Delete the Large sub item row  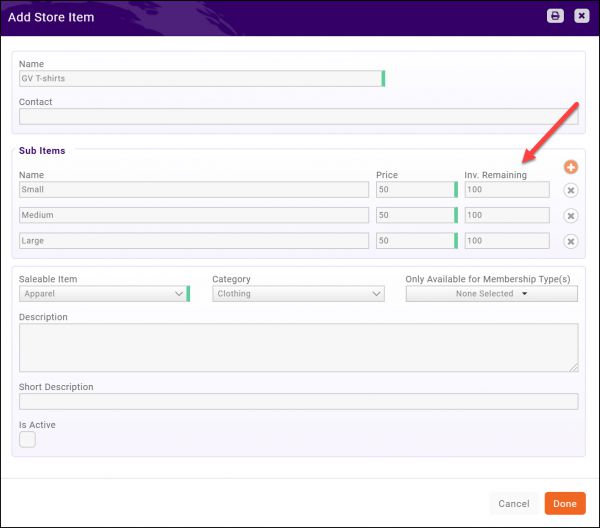tap(571, 241)
